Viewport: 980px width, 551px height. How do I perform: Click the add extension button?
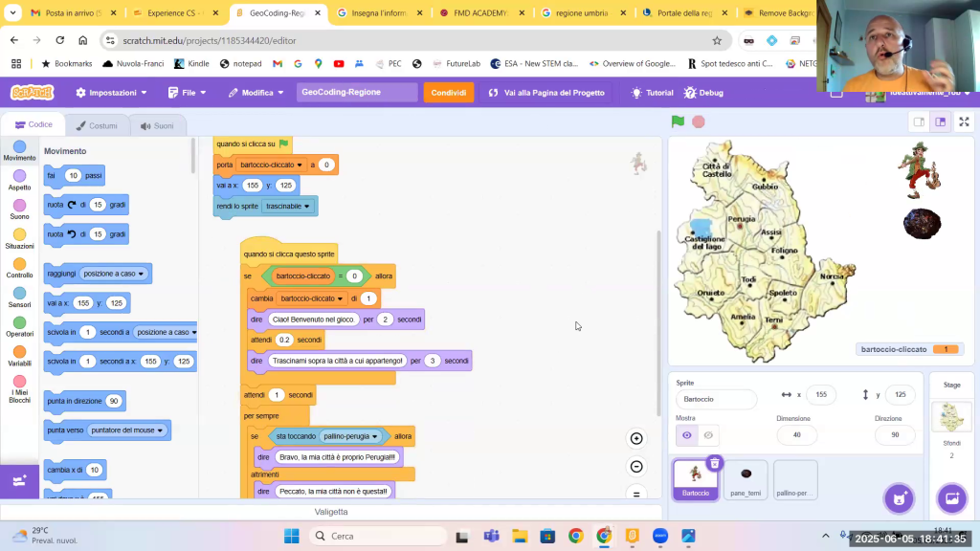pyautogui.click(x=19, y=481)
